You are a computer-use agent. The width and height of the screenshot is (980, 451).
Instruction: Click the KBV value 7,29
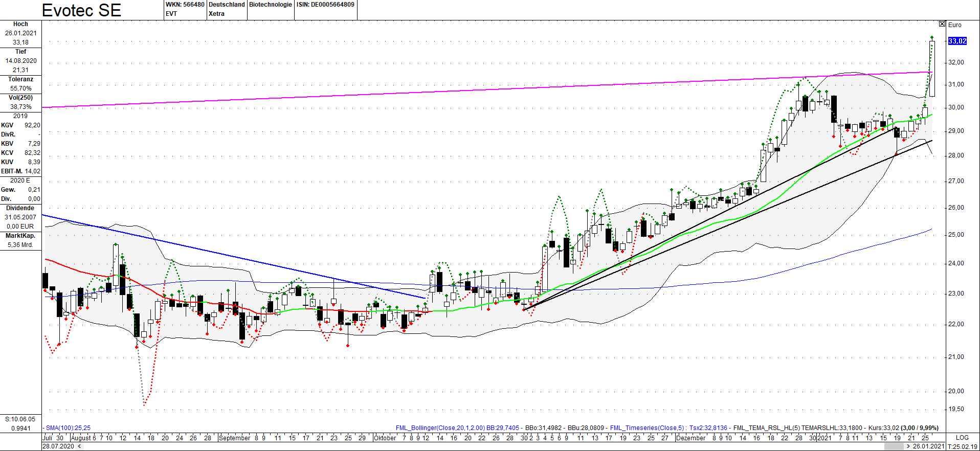tap(34, 144)
